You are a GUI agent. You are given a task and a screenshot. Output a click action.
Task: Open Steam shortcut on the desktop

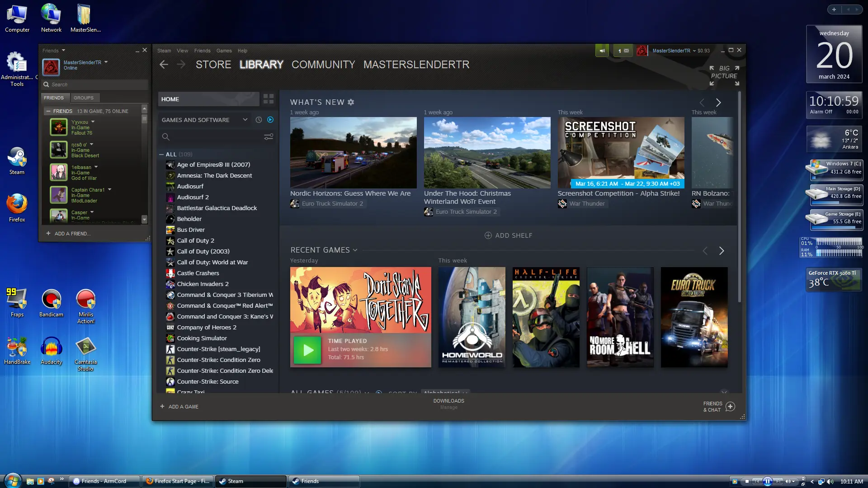point(17,161)
